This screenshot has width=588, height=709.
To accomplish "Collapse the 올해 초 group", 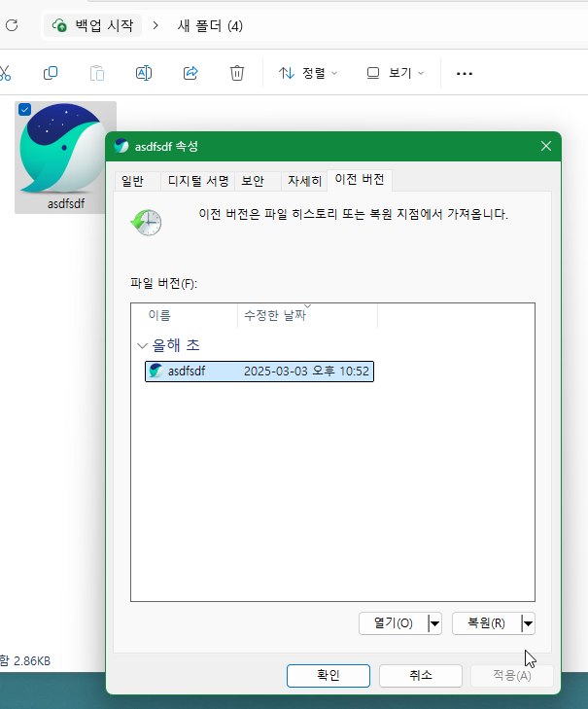I will pyautogui.click(x=144, y=345).
